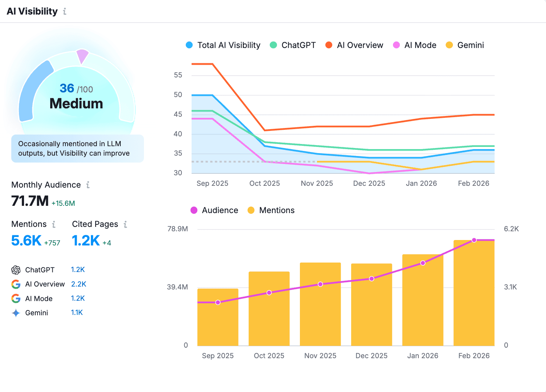546x392 pixels.
Task: Select the AI Visibility heading
Action: click(x=32, y=11)
